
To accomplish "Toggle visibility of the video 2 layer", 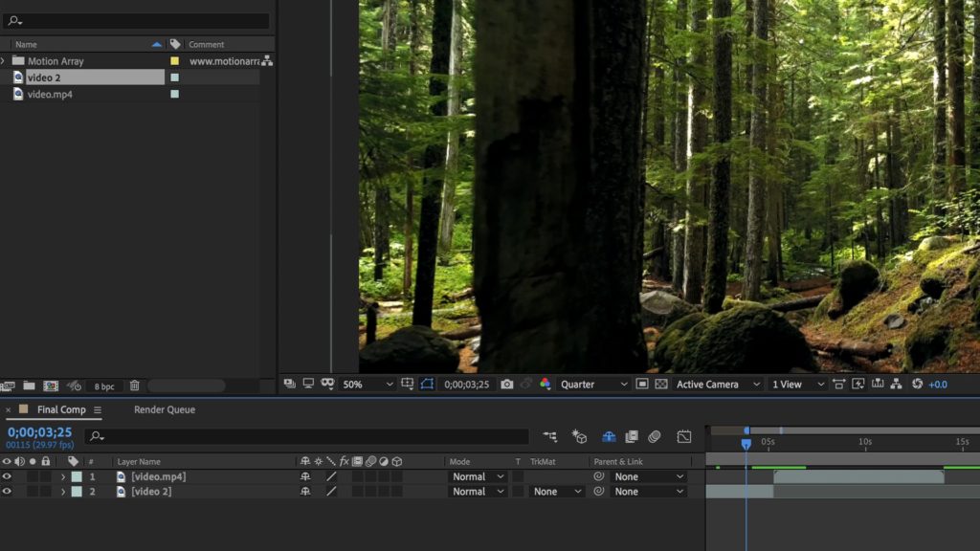I will [x=7, y=492].
